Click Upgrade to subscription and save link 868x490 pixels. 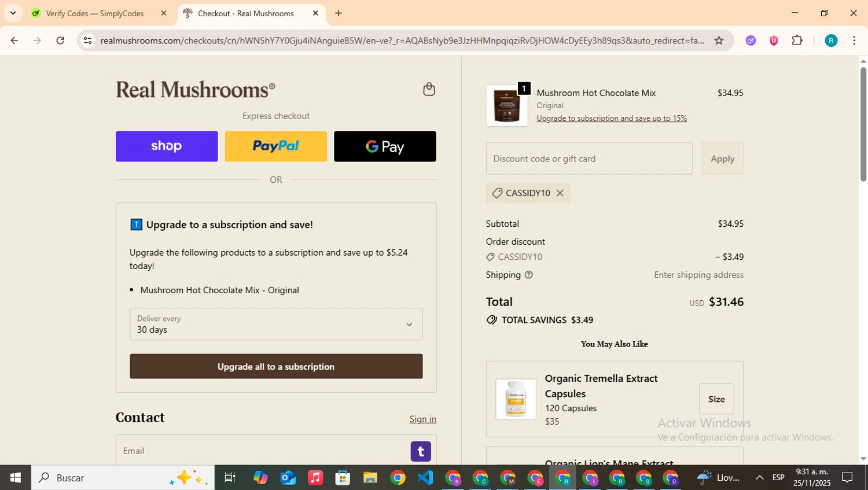(x=612, y=118)
